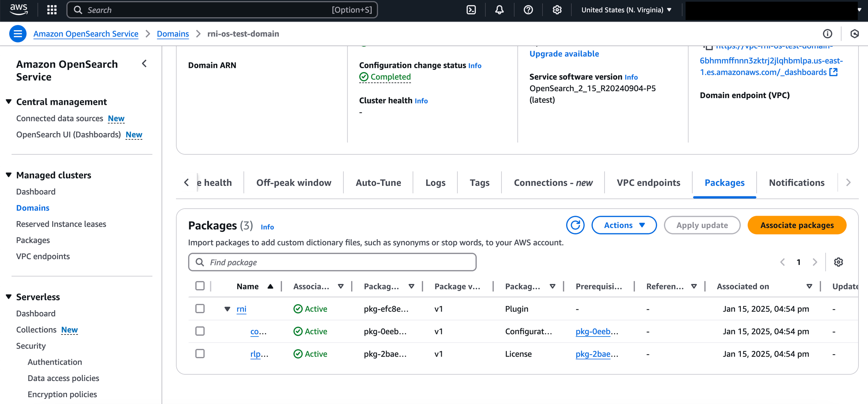Open the Notifications tab
Screen dimensions: 868x404
[x=797, y=182]
